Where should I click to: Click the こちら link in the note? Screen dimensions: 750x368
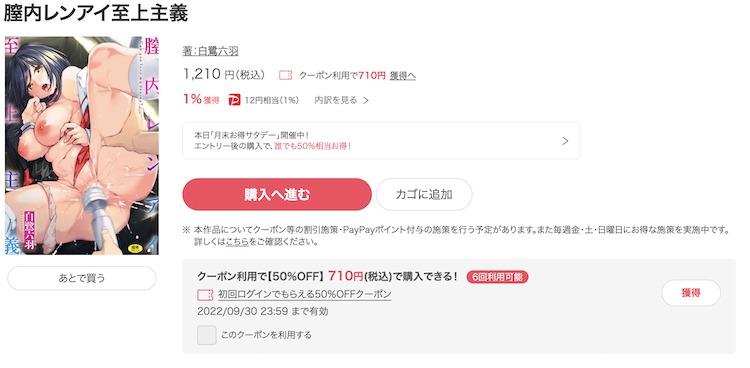point(237,242)
